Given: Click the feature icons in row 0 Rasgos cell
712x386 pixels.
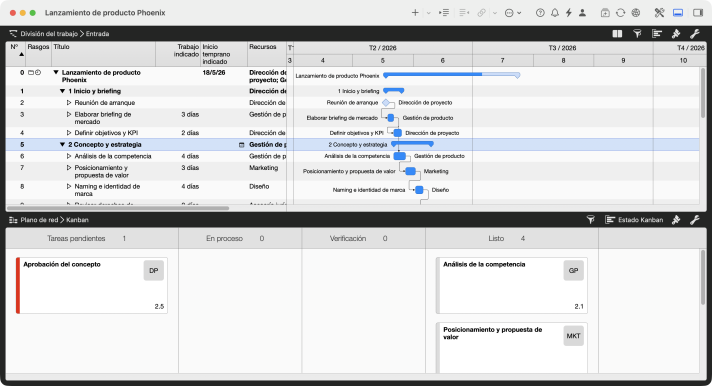Looking at the screenshot, I should [x=34, y=72].
